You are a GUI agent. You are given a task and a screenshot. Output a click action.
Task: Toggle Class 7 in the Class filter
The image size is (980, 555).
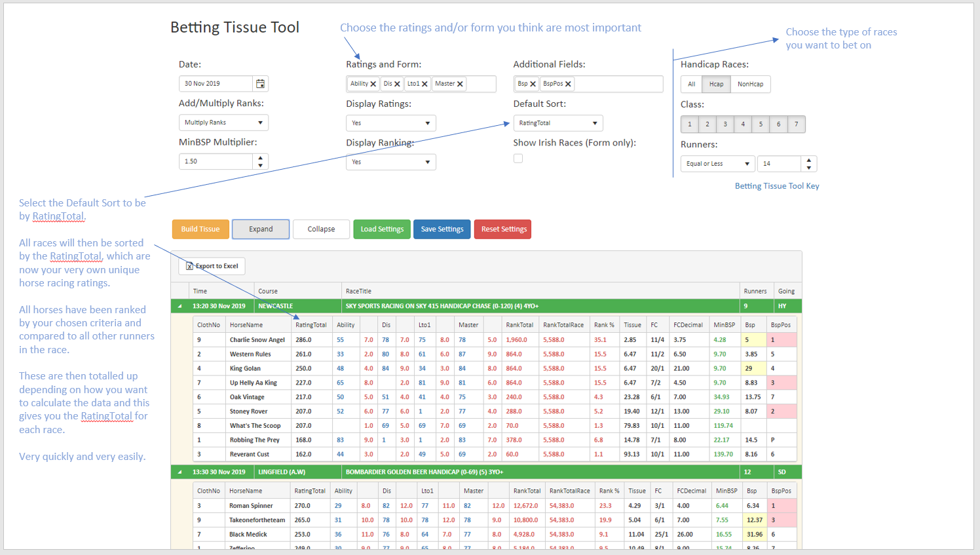796,124
